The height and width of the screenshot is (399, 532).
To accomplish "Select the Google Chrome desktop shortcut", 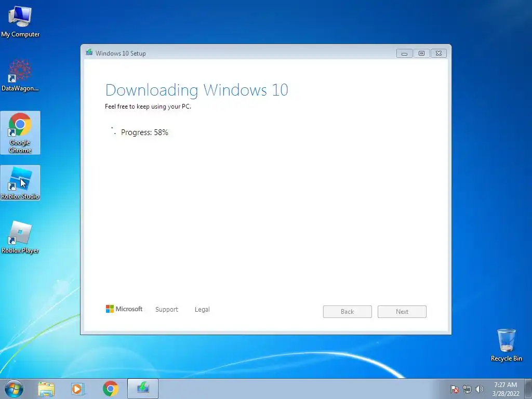I will point(20,132).
